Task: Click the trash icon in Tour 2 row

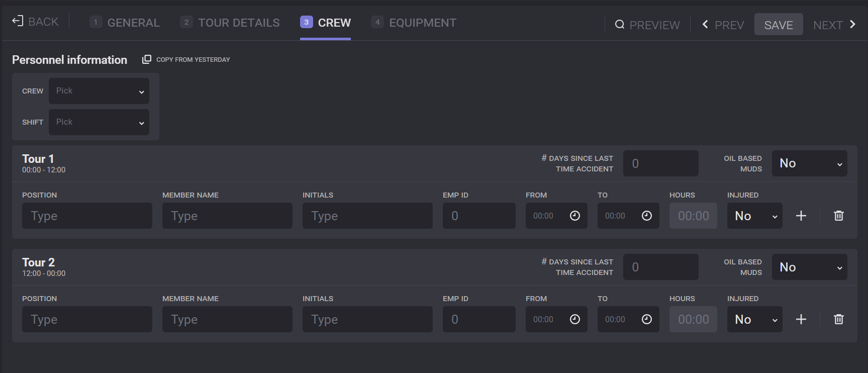Action: [838, 319]
